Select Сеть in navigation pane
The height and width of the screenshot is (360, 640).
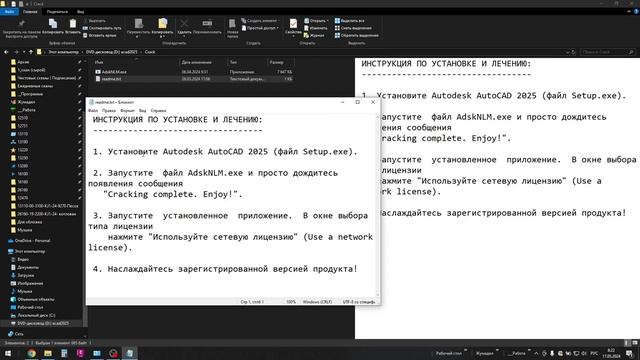click(19, 334)
